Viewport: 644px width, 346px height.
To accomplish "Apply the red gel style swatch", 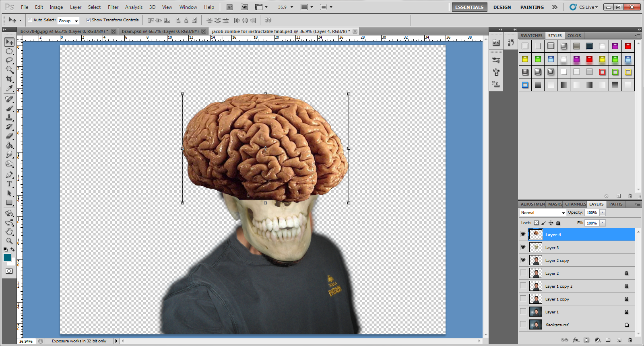I will (x=628, y=46).
